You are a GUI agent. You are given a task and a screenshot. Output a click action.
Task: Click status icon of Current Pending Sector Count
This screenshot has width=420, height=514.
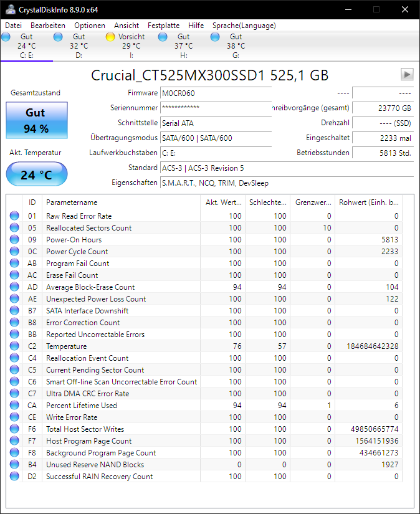pyautogui.click(x=14, y=369)
